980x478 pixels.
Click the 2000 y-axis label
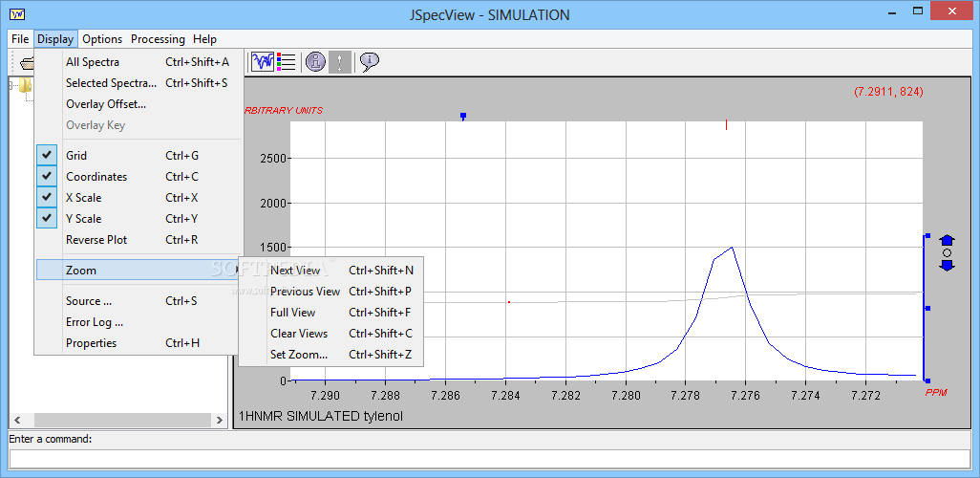click(x=272, y=203)
